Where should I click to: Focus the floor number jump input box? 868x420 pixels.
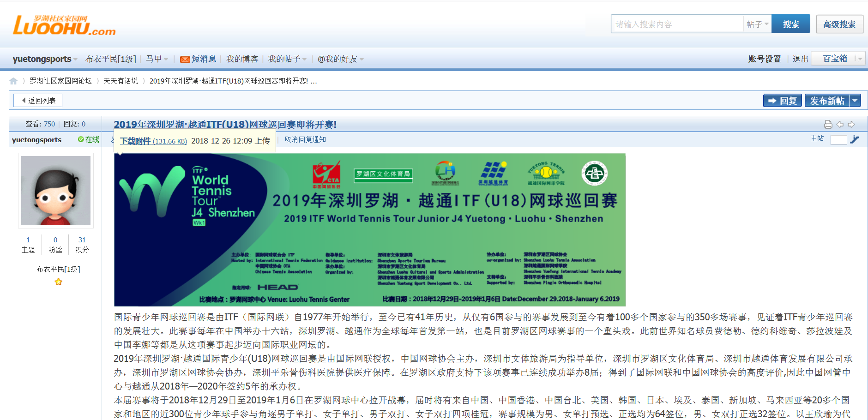(838, 139)
